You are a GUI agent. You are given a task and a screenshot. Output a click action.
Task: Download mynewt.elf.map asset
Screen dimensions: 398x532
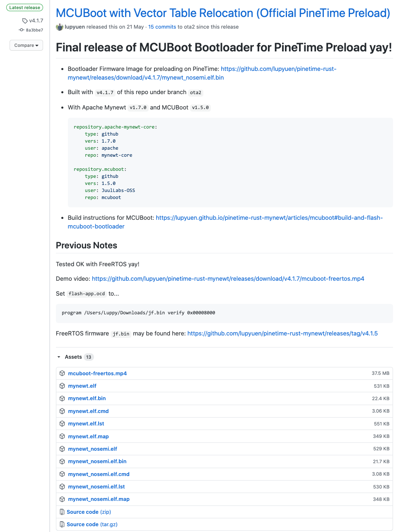(88, 436)
